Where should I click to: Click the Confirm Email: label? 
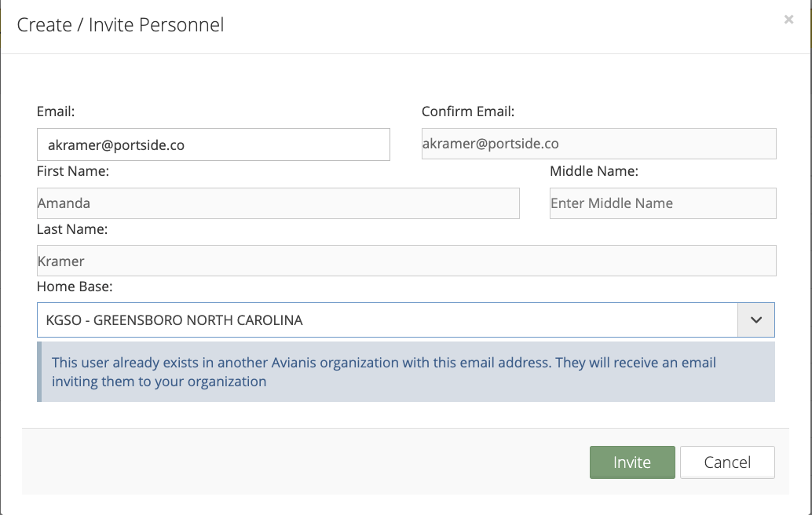click(x=468, y=111)
